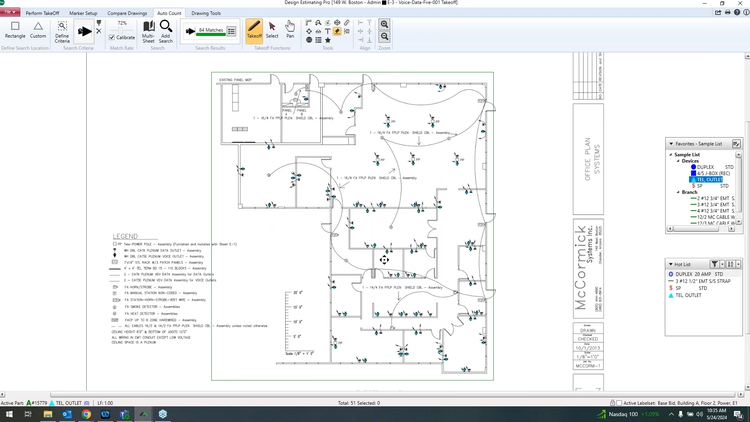Open Multi-Sheet search
Viewport: 750px width, 422px height.
[148, 31]
